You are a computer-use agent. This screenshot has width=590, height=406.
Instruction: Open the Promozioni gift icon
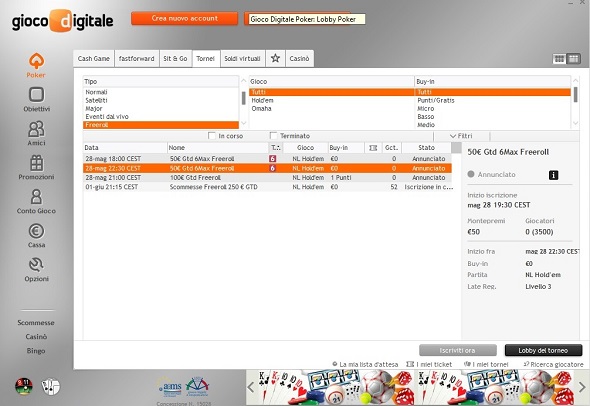tap(36, 163)
